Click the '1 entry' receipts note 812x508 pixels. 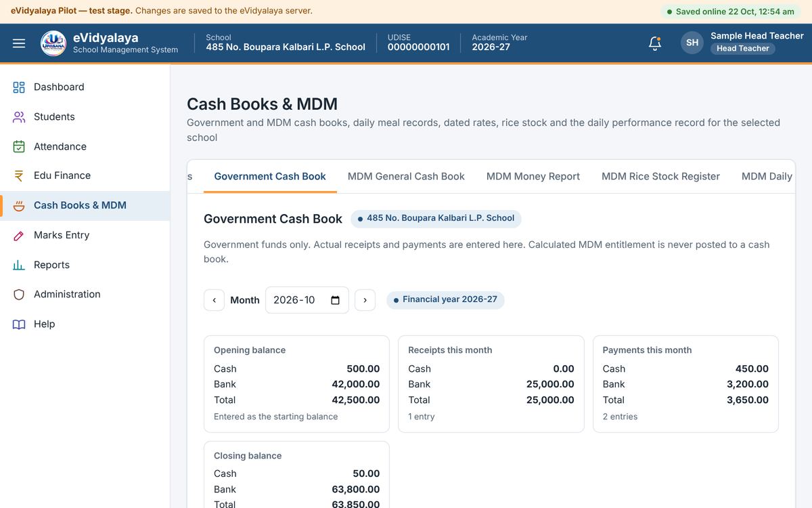tap(422, 417)
